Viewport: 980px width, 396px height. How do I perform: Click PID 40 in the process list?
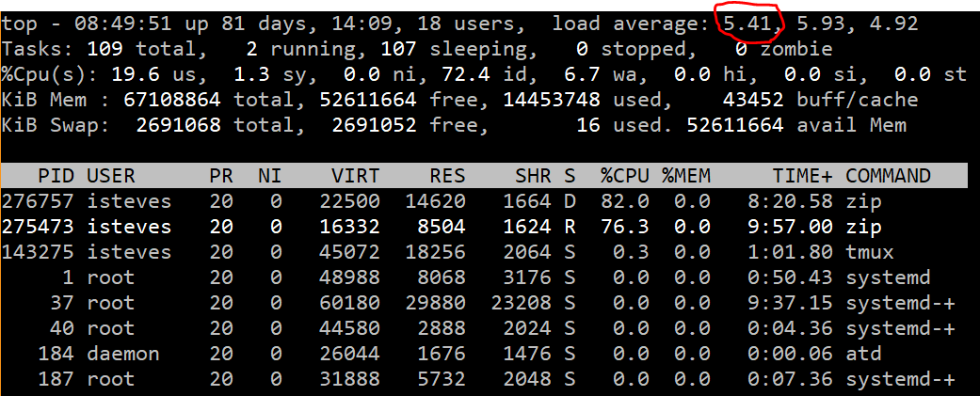(x=62, y=328)
